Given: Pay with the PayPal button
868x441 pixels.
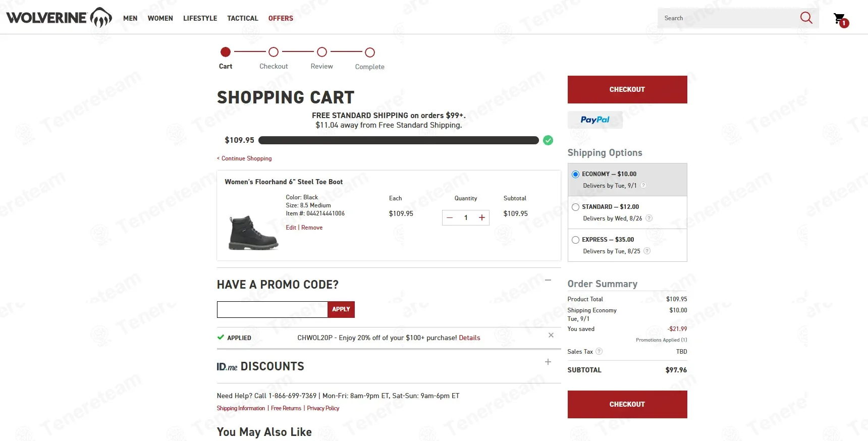Looking at the screenshot, I should pyautogui.click(x=595, y=120).
